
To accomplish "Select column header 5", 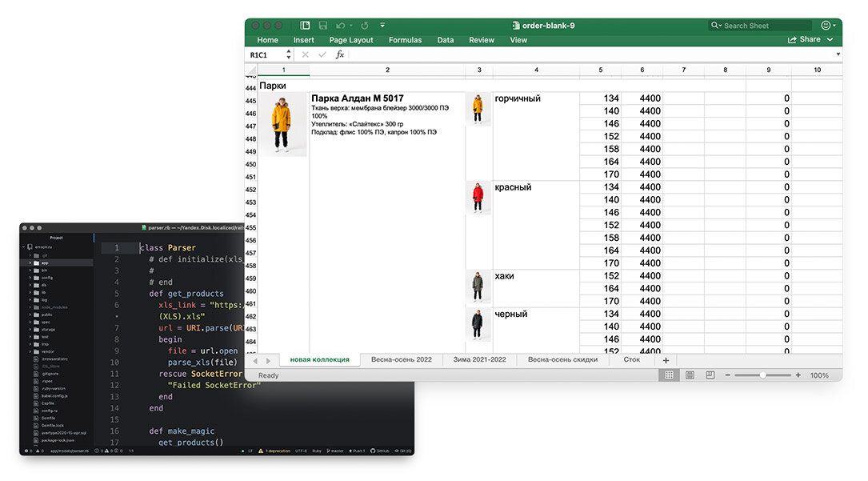I will click(x=601, y=70).
